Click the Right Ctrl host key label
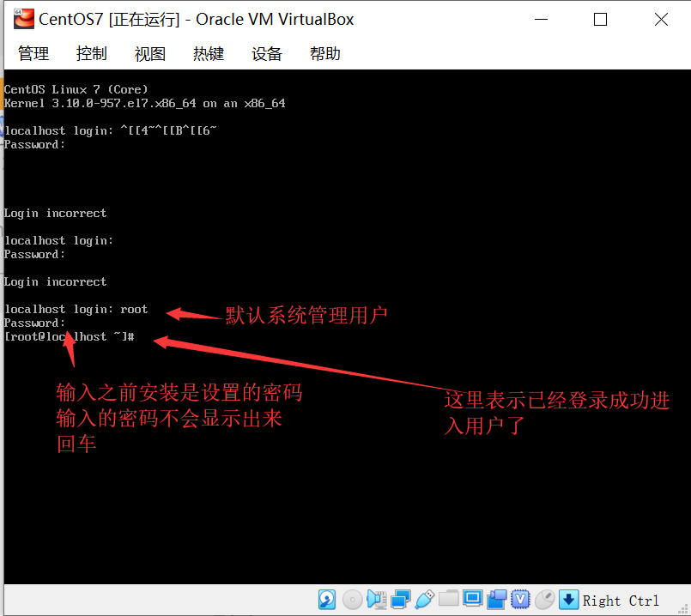691x616 pixels. pos(621,601)
